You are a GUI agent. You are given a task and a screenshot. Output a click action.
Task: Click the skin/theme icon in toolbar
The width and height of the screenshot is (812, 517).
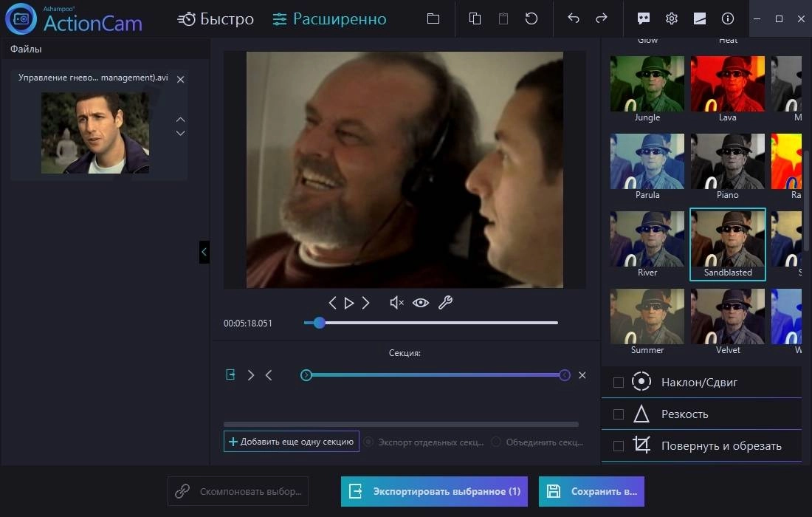click(700, 18)
